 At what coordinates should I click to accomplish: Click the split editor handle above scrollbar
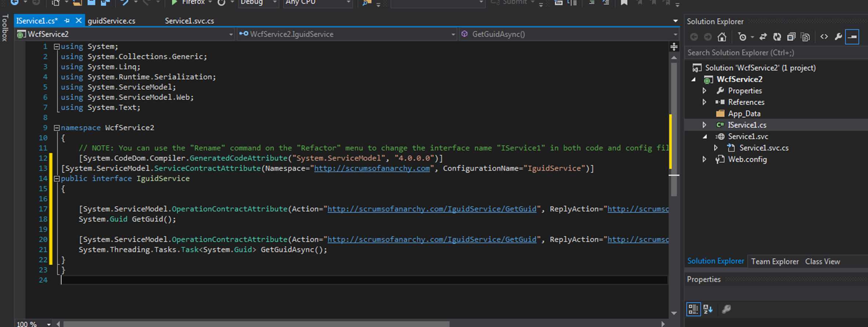[x=674, y=47]
